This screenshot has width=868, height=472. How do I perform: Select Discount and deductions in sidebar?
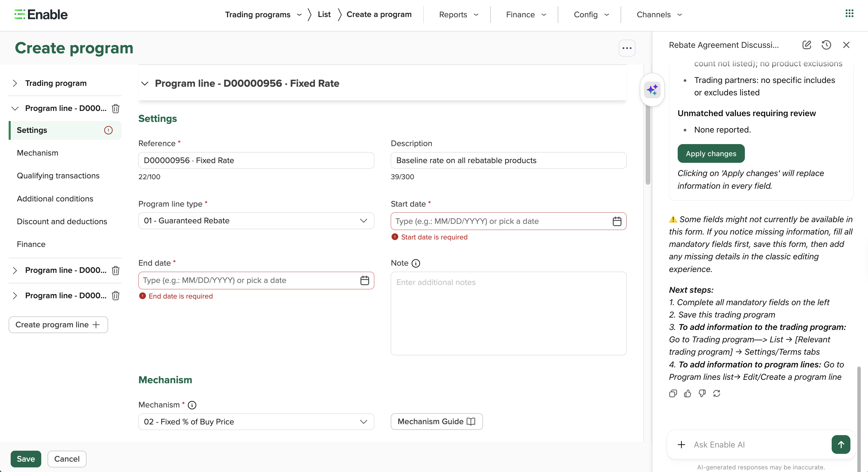click(62, 222)
